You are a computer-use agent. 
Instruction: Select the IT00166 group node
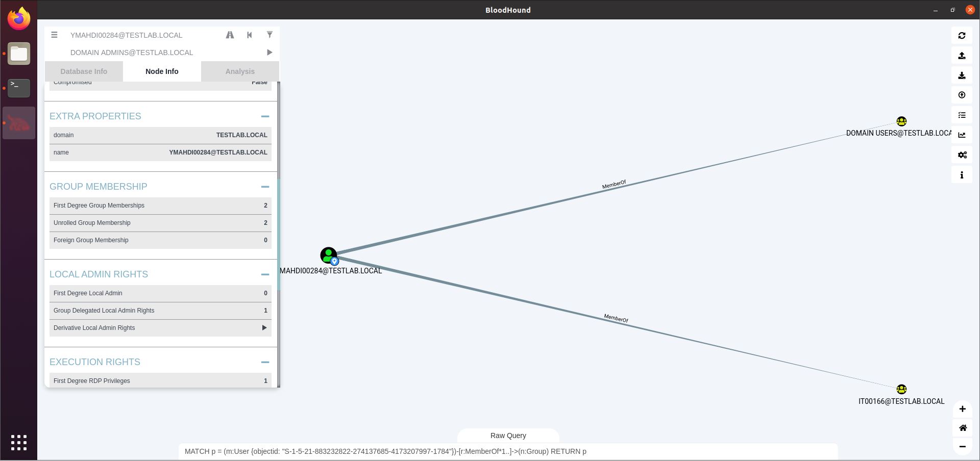point(901,389)
